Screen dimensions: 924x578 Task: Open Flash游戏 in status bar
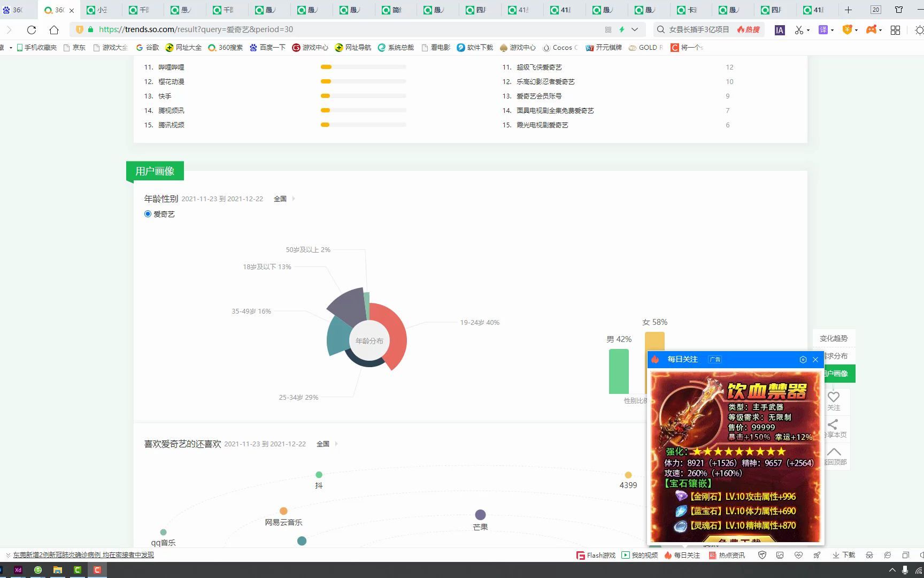click(x=596, y=556)
